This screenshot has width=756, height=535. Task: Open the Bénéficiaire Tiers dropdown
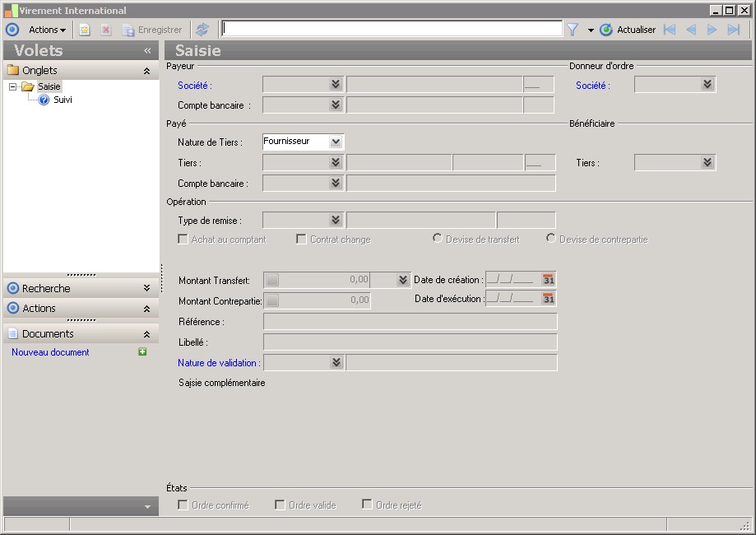click(707, 163)
